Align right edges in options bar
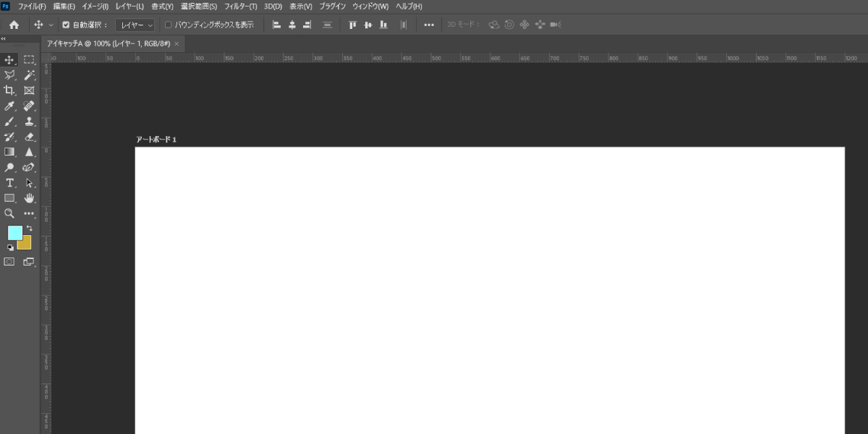Screen dimensions: 868x434 click(307, 25)
